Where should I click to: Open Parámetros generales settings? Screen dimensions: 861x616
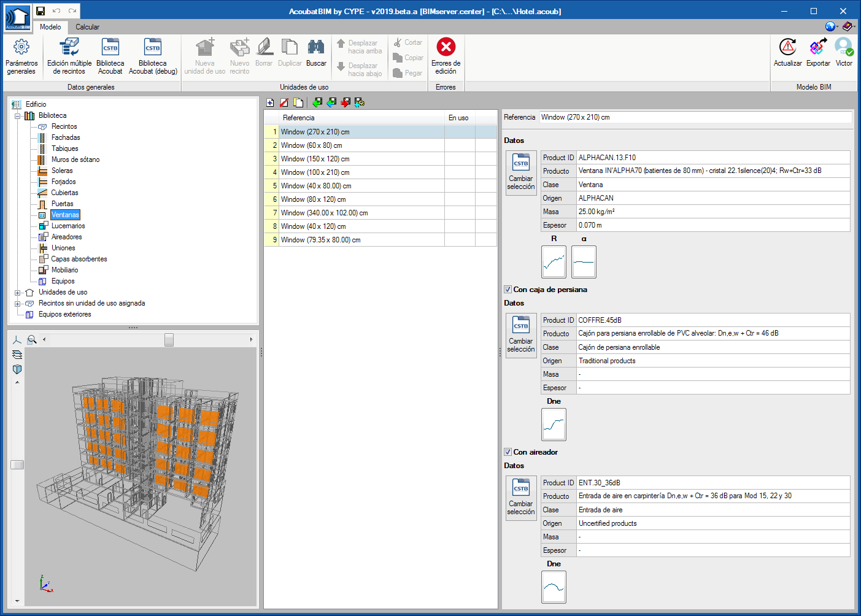(x=21, y=56)
